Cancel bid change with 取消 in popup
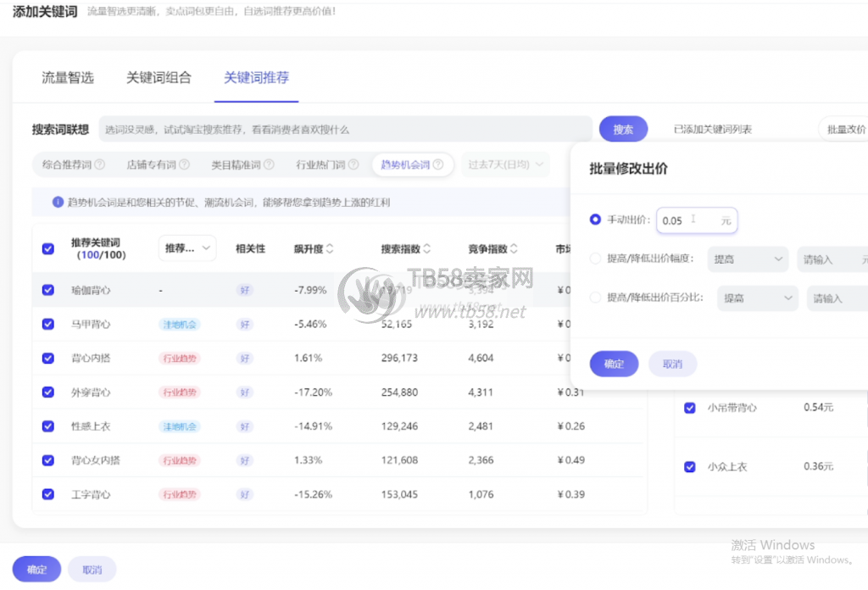868x590 pixels. (x=672, y=364)
